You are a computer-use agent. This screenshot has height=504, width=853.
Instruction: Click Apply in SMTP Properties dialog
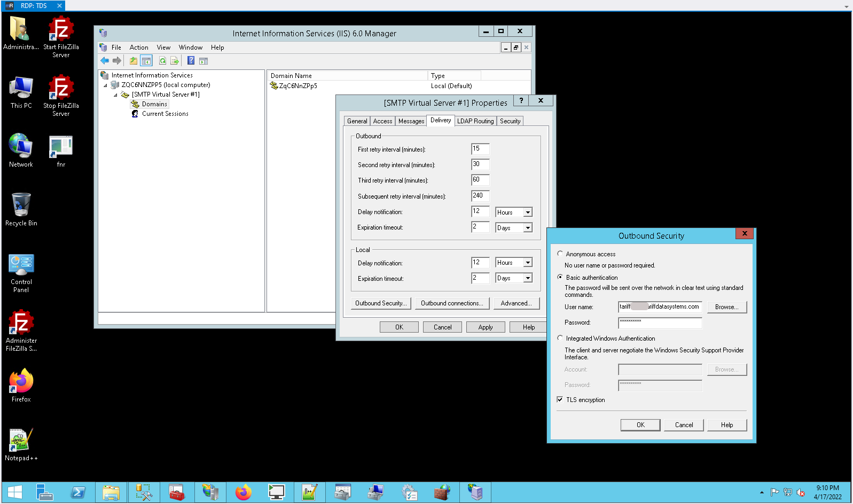tap(486, 327)
